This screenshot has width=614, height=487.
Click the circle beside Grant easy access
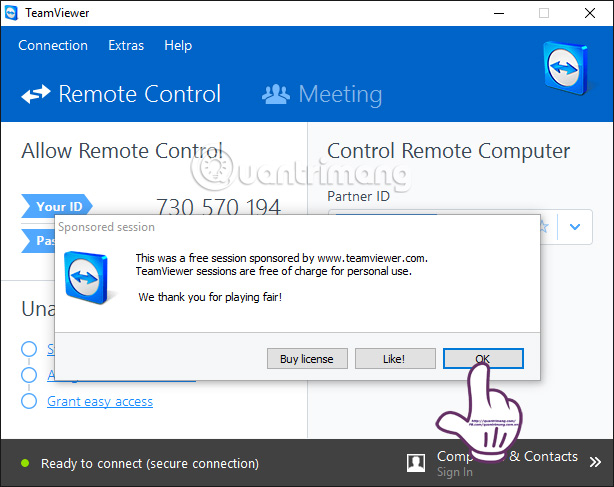point(29,401)
